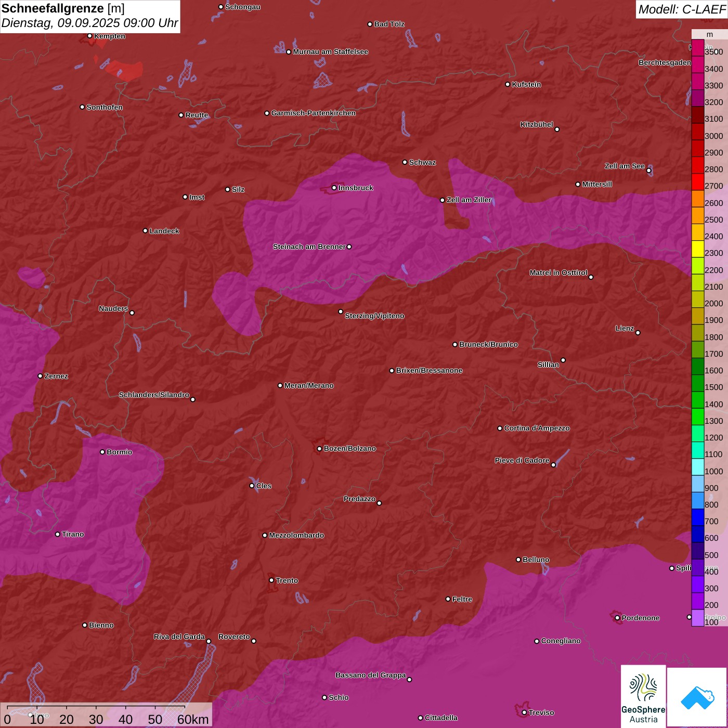
Task: Click the Matrei in Osttirol label
Action: [558, 272]
